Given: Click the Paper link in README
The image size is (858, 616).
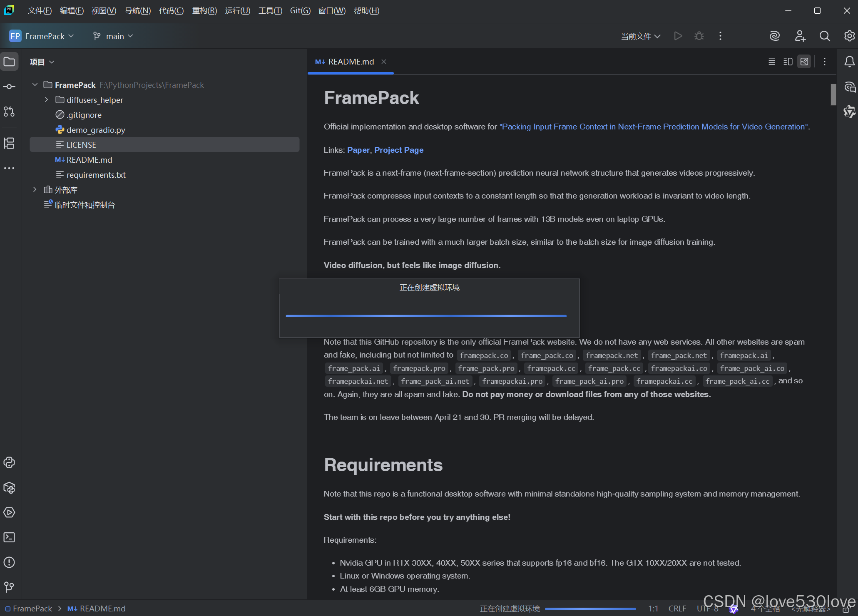Looking at the screenshot, I should pos(358,150).
